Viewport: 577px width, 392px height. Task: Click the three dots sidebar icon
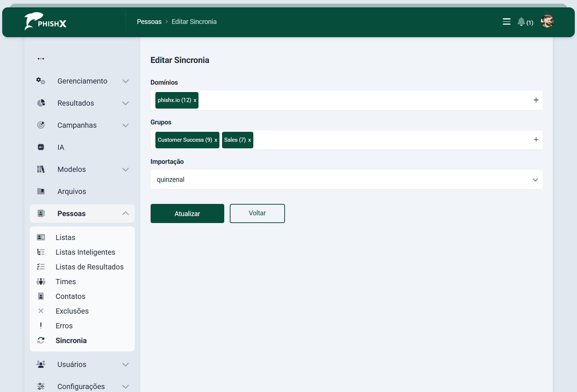tap(41, 59)
